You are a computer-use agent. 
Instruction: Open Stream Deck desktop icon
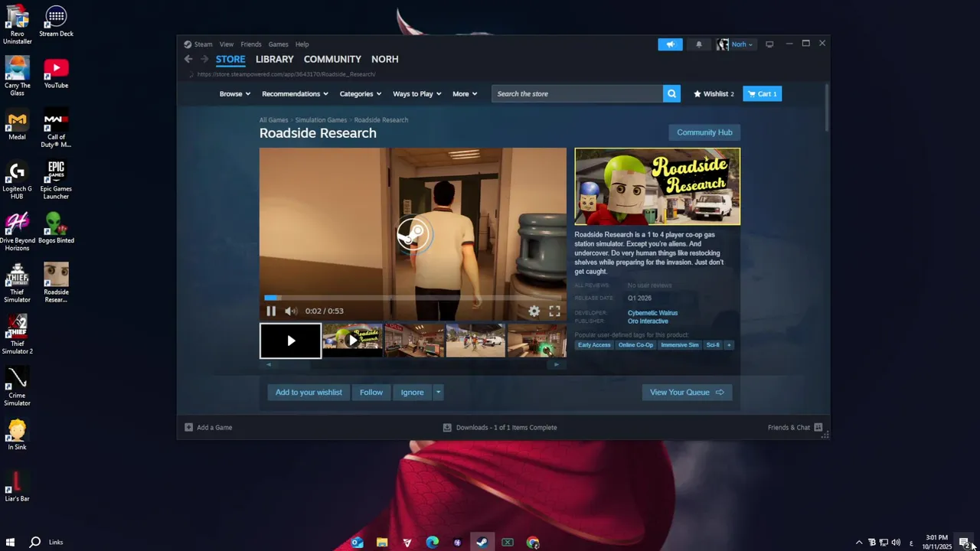(56, 21)
